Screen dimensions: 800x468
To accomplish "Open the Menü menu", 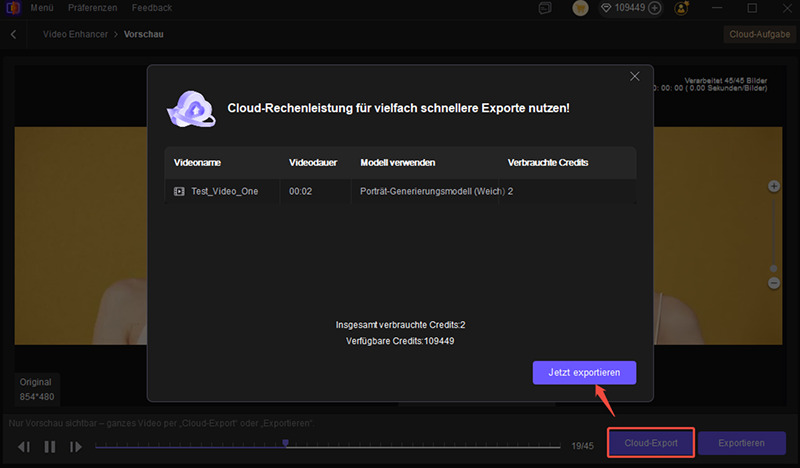I will (42, 8).
